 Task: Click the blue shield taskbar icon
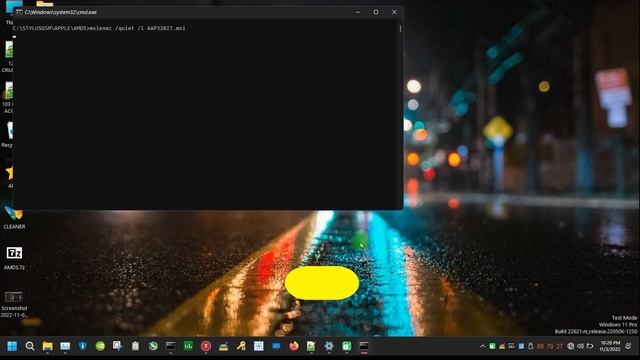[82, 346]
